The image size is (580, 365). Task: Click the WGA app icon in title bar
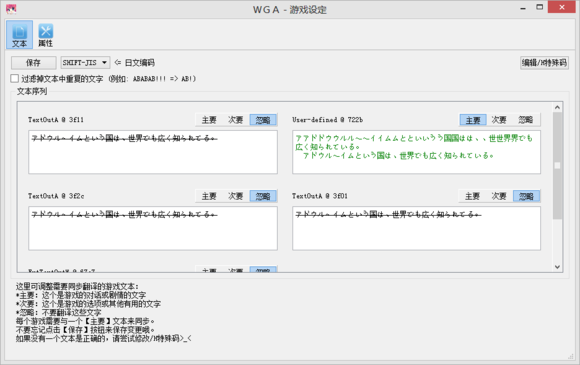11,9
